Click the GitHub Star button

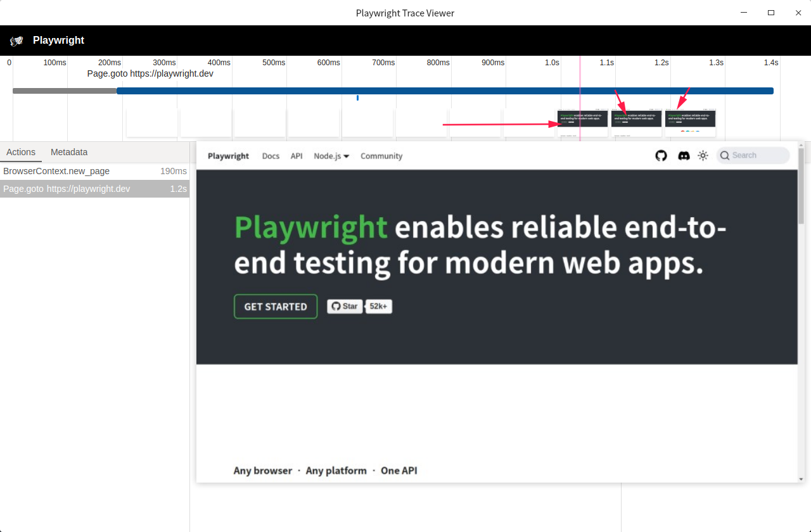tap(345, 307)
